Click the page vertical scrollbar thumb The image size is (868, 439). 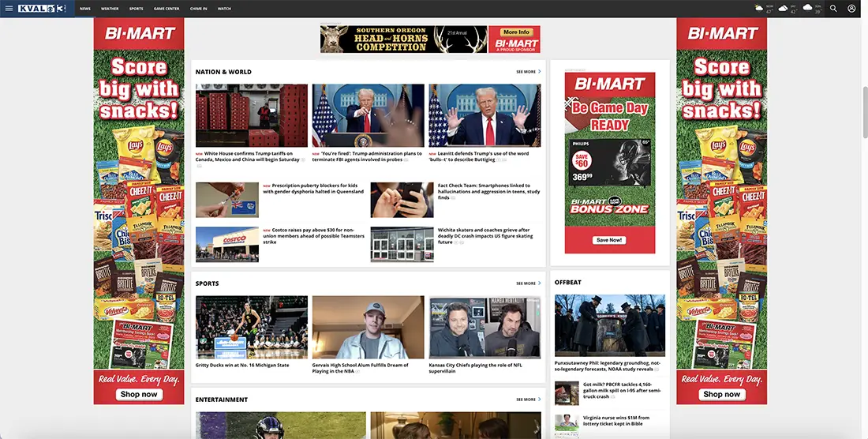coord(865,112)
